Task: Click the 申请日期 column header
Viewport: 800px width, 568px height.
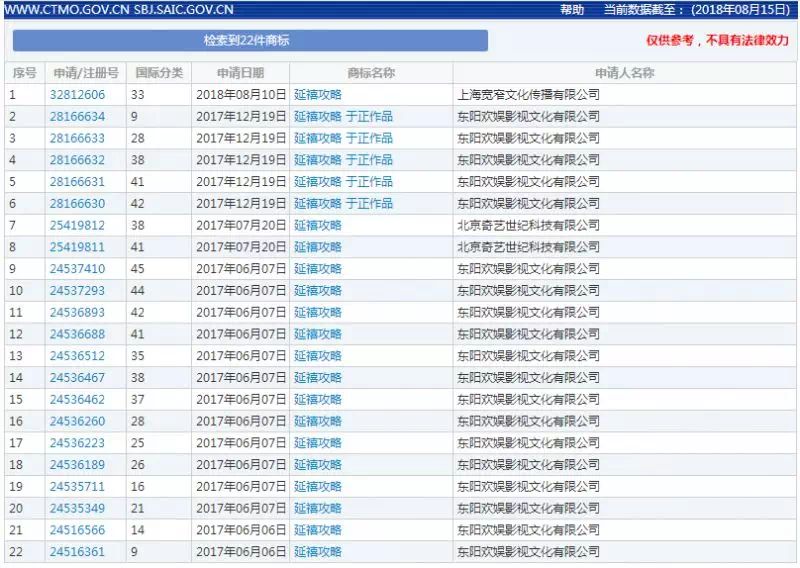Action: coord(240,73)
